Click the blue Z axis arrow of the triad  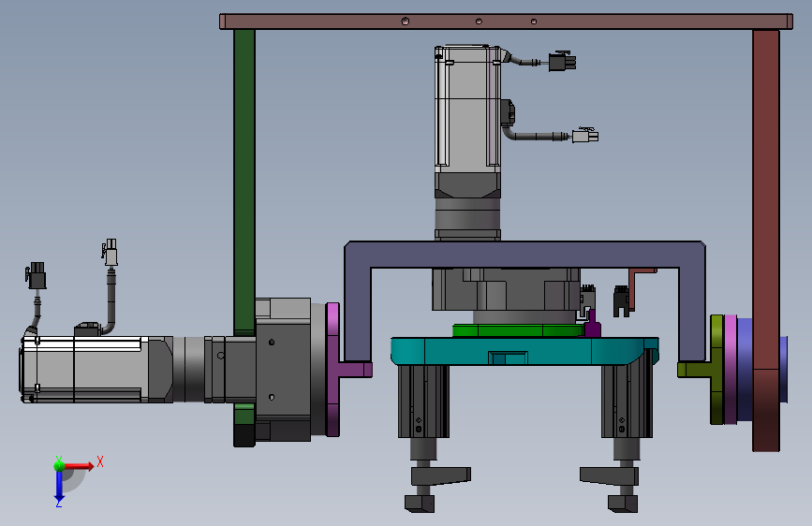(59, 485)
